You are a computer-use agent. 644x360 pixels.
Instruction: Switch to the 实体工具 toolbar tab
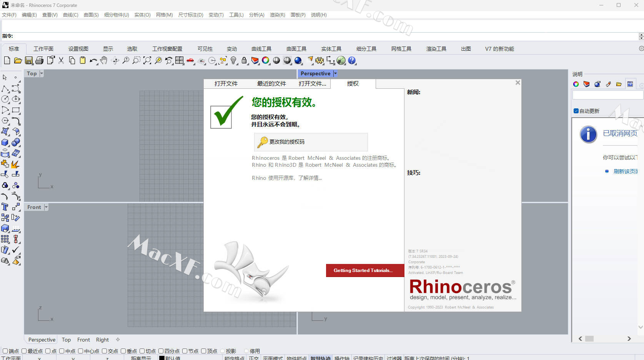[x=331, y=49]
